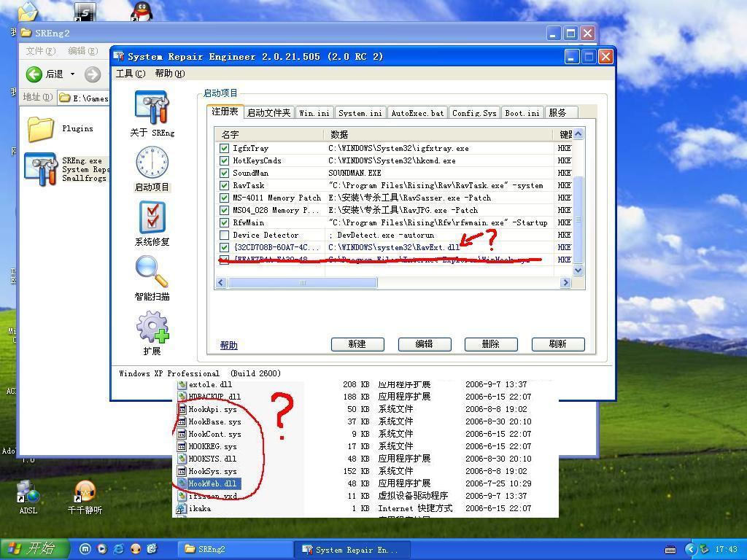Click the address field showing E:\Games
The width and height of the screenshot is (747, 560).
click(x=84, y=98)
